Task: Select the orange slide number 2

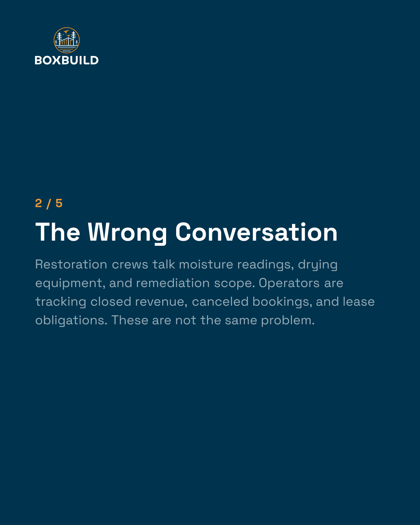Action: (x=38, y=203)
